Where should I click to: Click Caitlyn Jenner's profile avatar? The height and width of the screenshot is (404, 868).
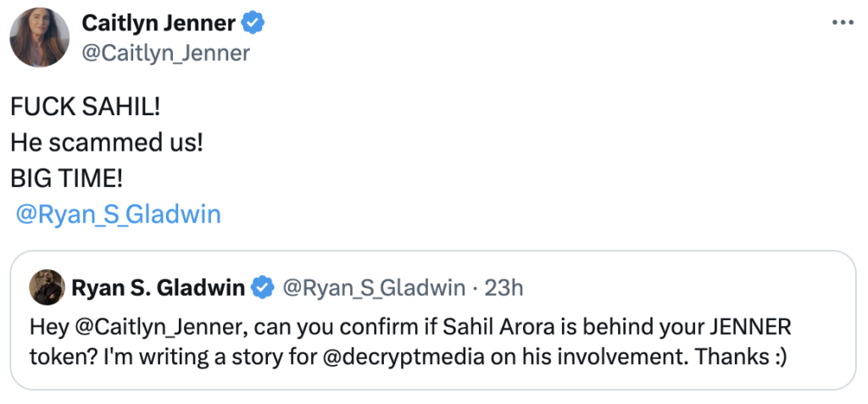[x=39, y=38]
